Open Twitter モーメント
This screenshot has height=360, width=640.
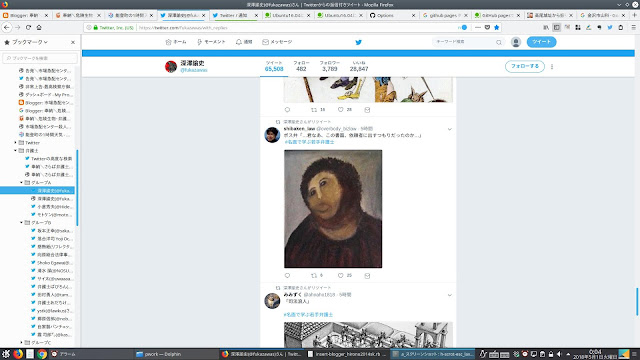(x=211, y=42)
